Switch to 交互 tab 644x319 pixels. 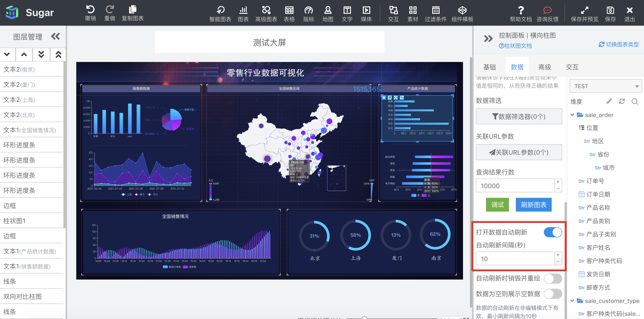coord(572,67)
